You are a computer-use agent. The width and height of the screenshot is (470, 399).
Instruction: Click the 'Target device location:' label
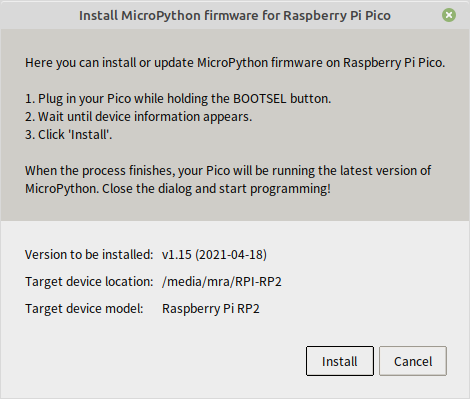point(89,282)
